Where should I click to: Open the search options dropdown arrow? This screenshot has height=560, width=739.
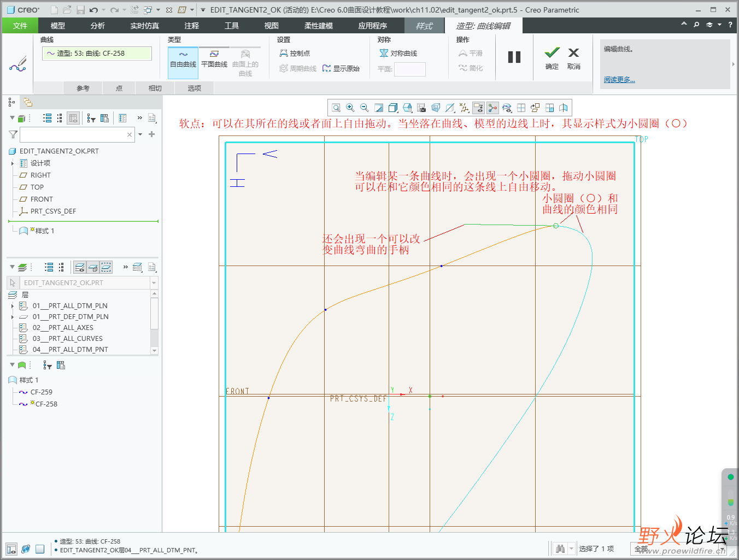(140, 134)
